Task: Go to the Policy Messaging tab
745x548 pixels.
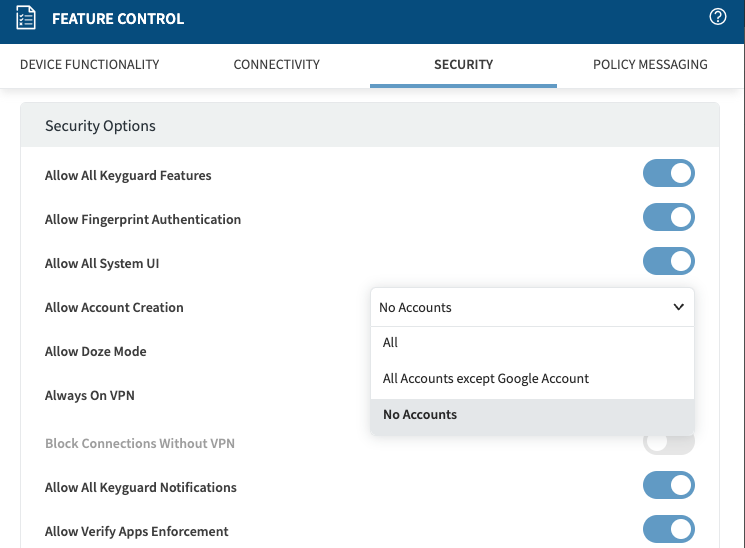Action: [650, 64]
